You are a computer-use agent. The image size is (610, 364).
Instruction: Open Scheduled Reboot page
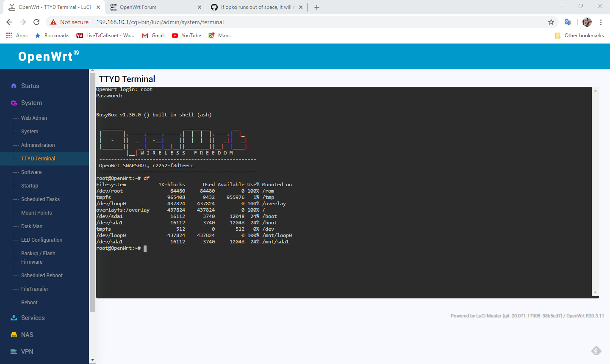pos(42,276)
